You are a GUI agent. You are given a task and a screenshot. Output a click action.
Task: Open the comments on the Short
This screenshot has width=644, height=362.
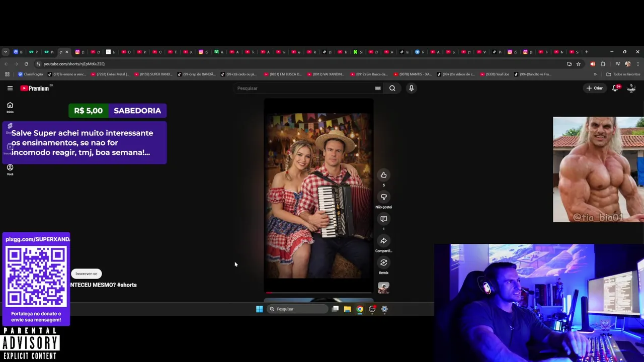(x=383, y=219)
